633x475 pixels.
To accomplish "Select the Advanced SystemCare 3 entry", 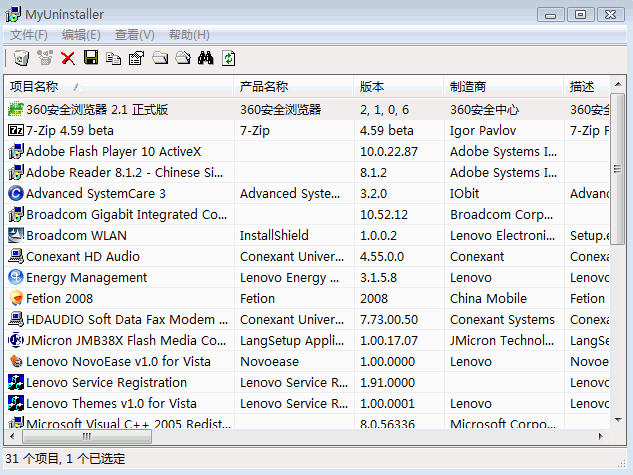I will tap(96, 193).
